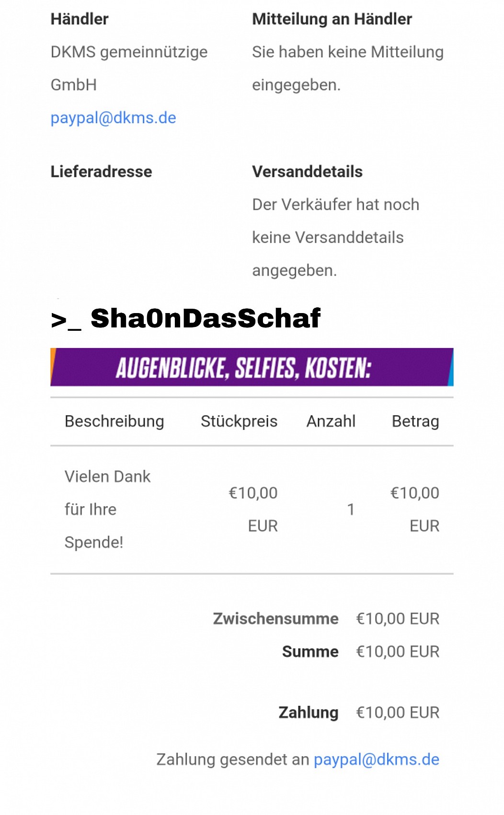This screenshot has width=504, height=815.
Task: Click the paypal@dkms.de link after 'Zahlung gesendet an'
Action: [x=376, y=759]
